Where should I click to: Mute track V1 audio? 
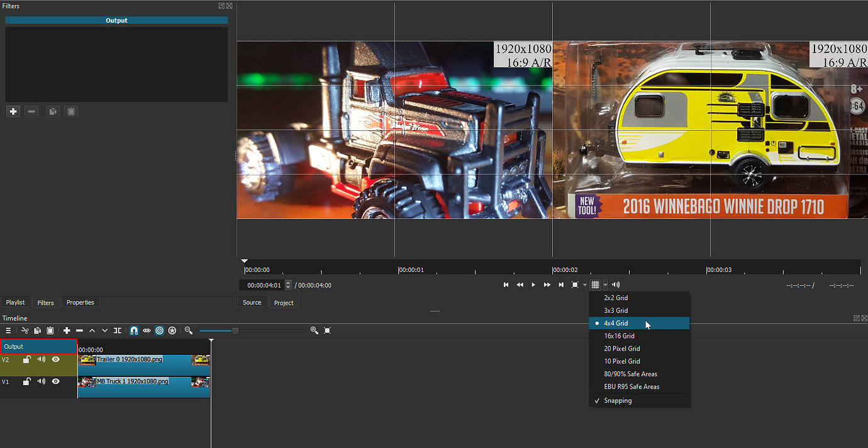(40, 381)
